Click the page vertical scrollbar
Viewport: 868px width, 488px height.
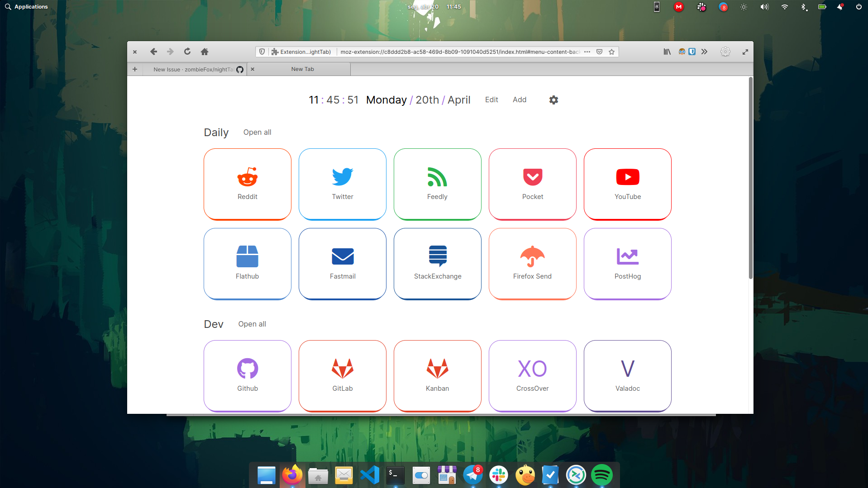[x=750, y=178]
